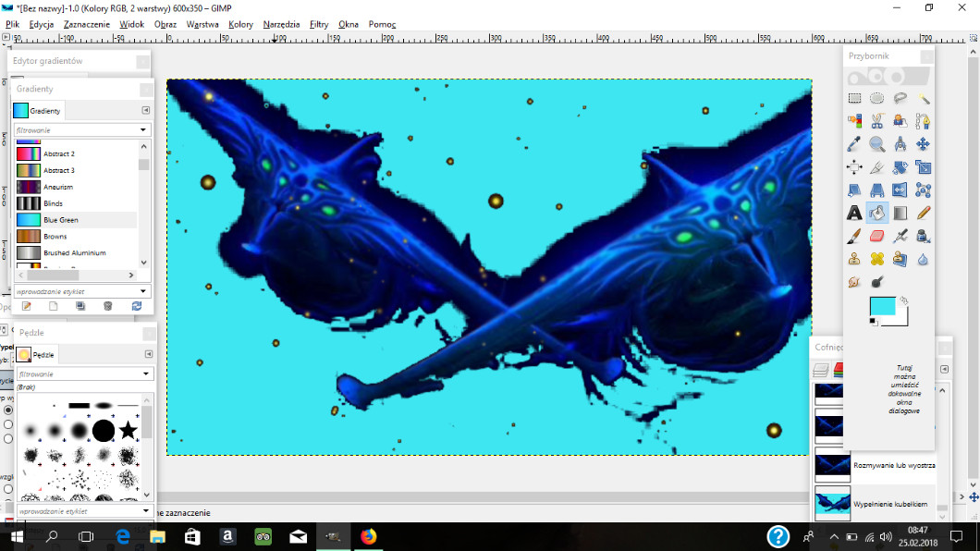Screen dimensions: 980x551
Task: Open the Filtry menu
Action: click(x=319, y=24)
